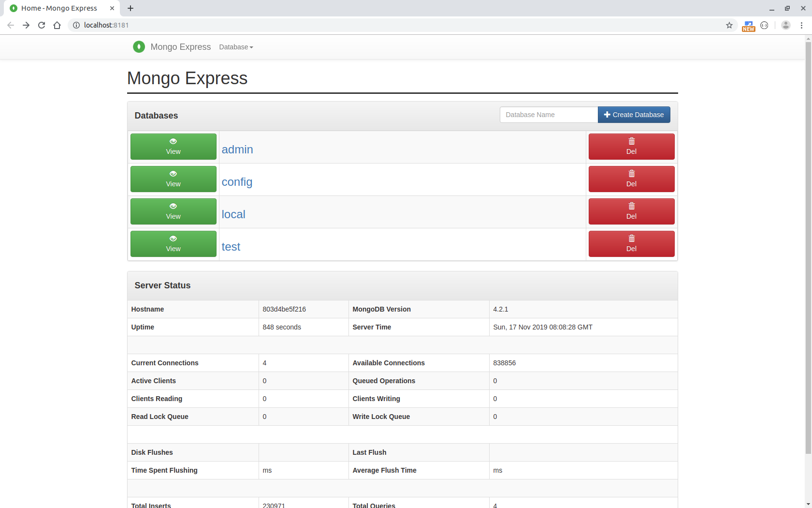Screen dimensions: 812x508
Task: Click Create Database button
Action: click(634, 115)
